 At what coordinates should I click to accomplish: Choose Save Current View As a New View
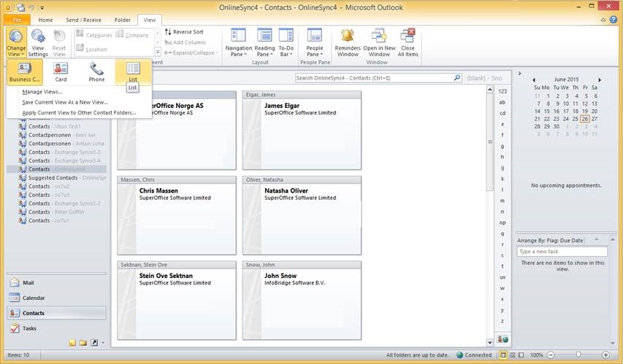pos(65,102)
